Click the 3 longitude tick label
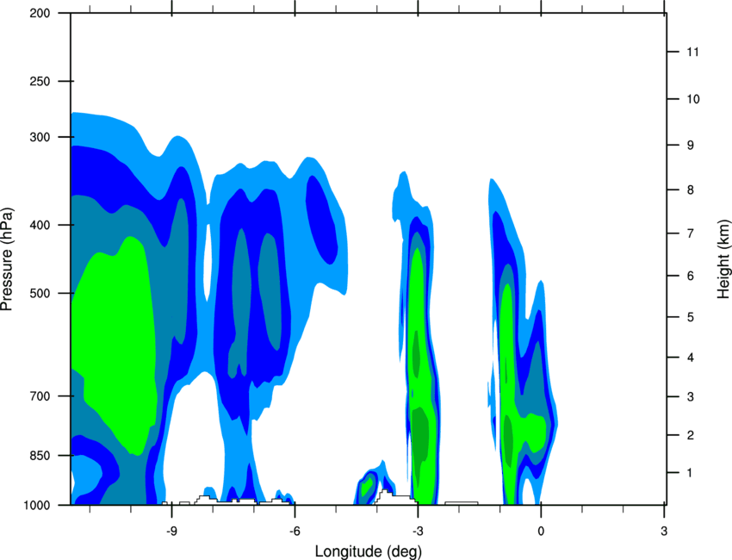The width and height of the screenshot is (732, 560). coord(664,532)
